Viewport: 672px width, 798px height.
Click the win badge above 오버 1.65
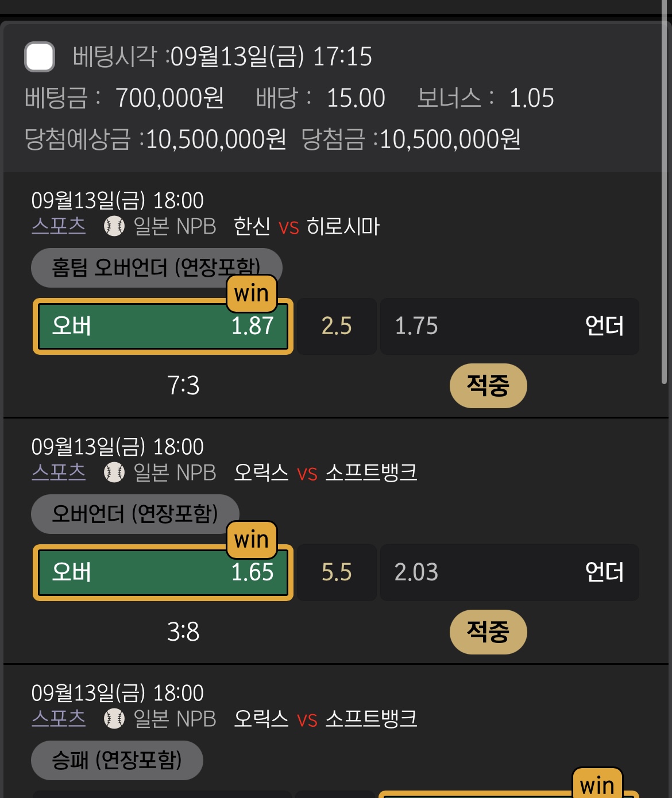coord(252,540)
